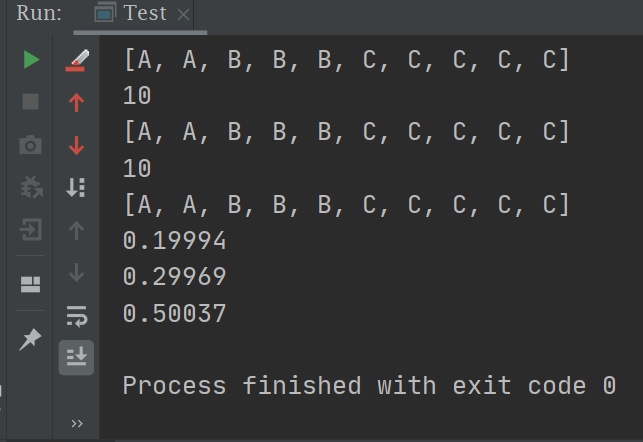Close the Test run tab
This screenshot has height=442, width=643.
(182, 15)
